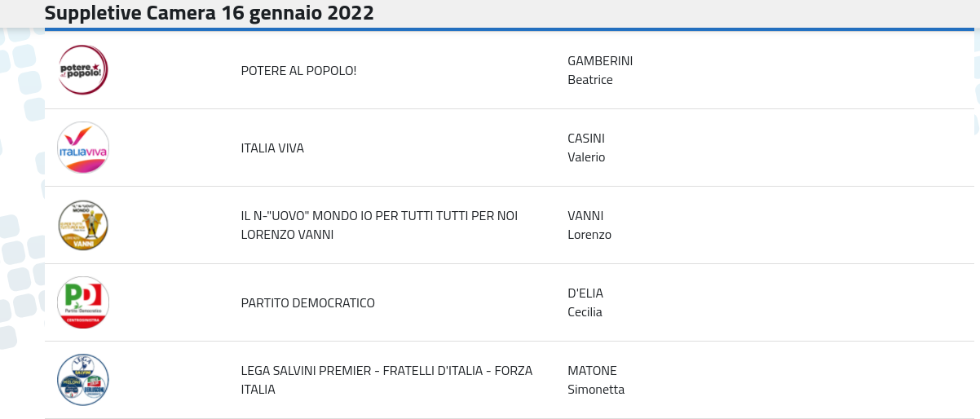Viewport: 980px width, 419px height.
Task: Click the first name Beatrice
Action: click(x=590, y=80)
